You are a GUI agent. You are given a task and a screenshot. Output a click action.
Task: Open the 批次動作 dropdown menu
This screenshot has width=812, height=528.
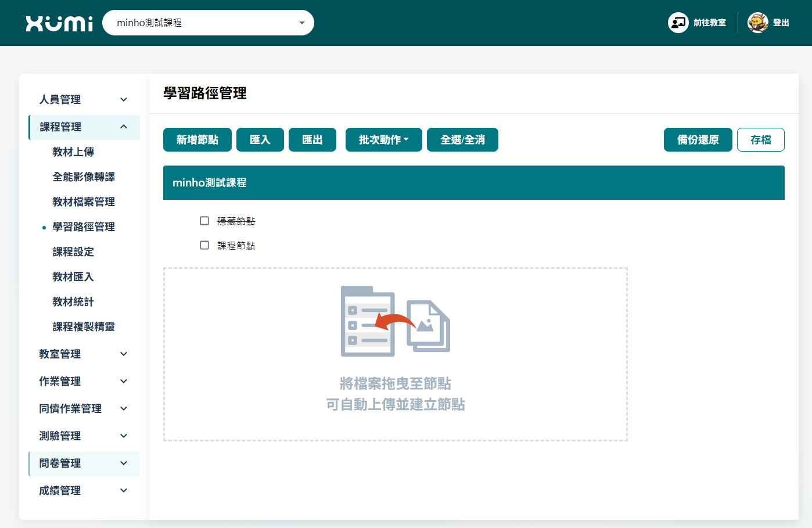pyautogui.click(x=383, y=140)
